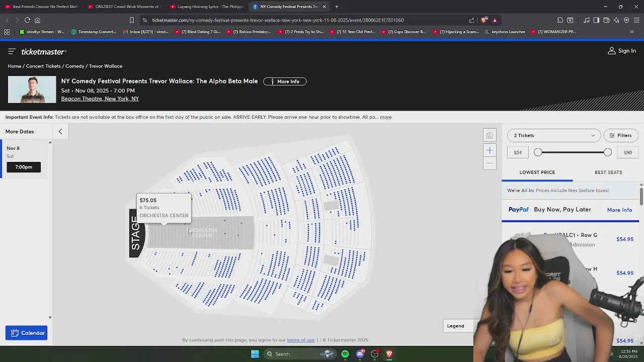Open the Windows Start menu

(x=255, y=354)
